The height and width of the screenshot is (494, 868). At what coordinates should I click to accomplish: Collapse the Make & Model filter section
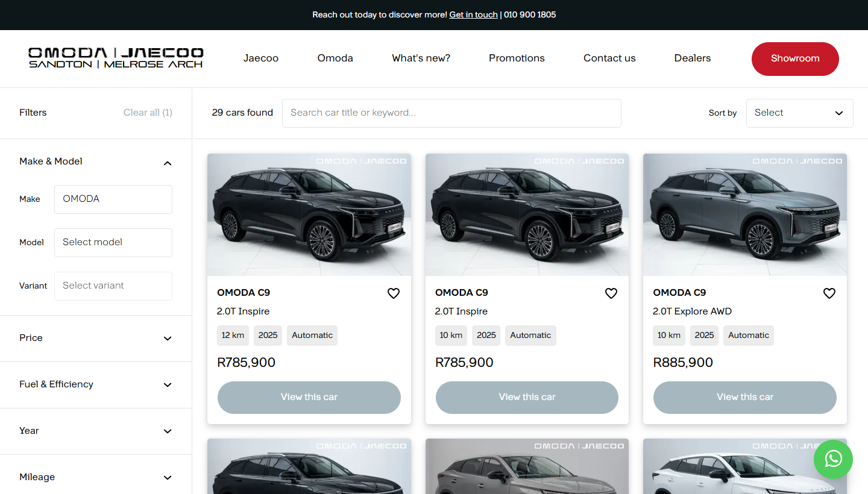(167, 163)
